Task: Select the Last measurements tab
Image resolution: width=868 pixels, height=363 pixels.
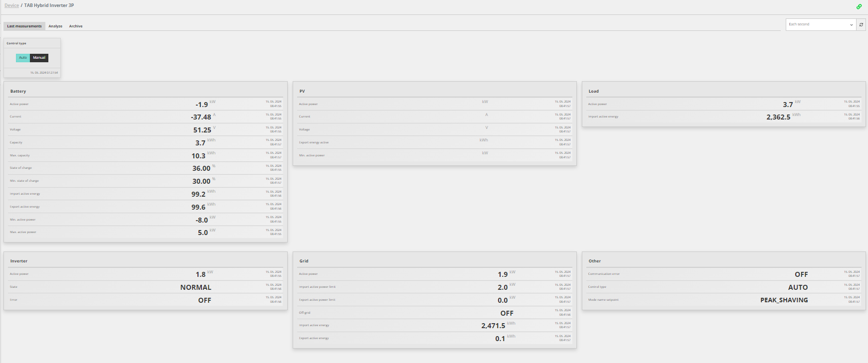Action: pos(24,26)
